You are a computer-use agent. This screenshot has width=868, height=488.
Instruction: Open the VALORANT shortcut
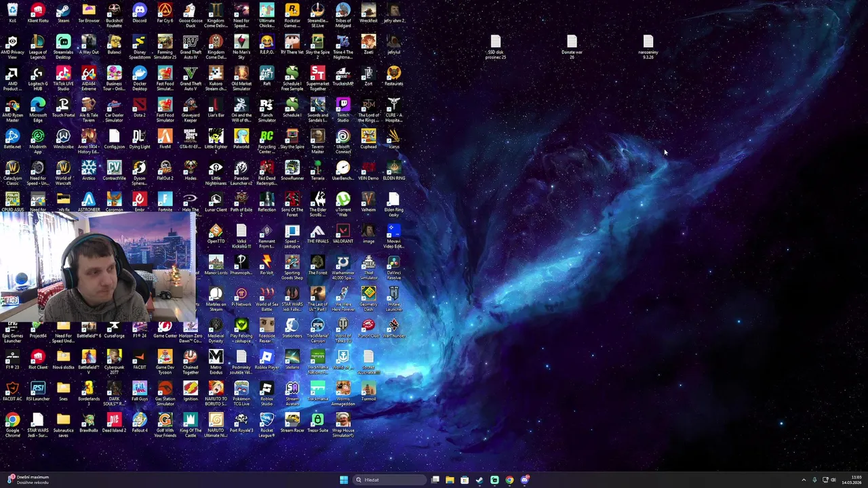click(343, 234)
